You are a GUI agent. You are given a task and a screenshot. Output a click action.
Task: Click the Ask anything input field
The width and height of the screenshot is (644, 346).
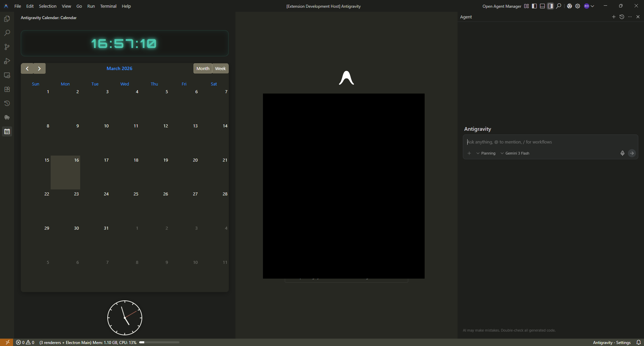click(543, 142)
